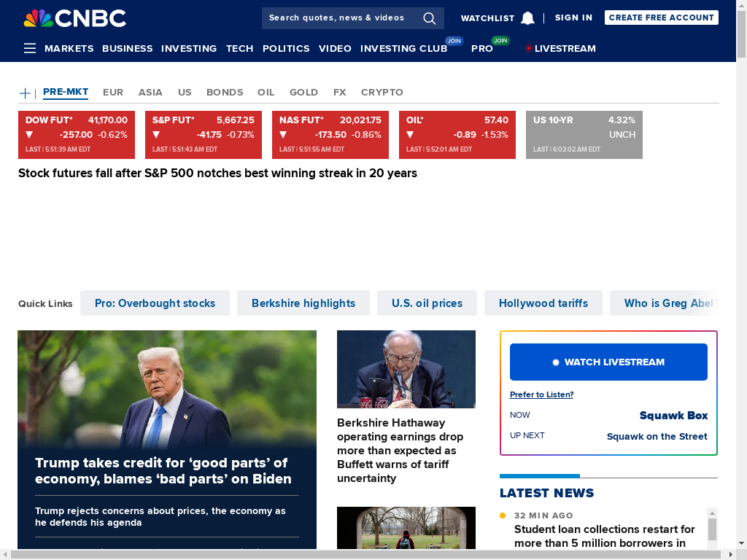Click Sign In
Viewport: 747px width, 560px height.
tap(573, 17)
